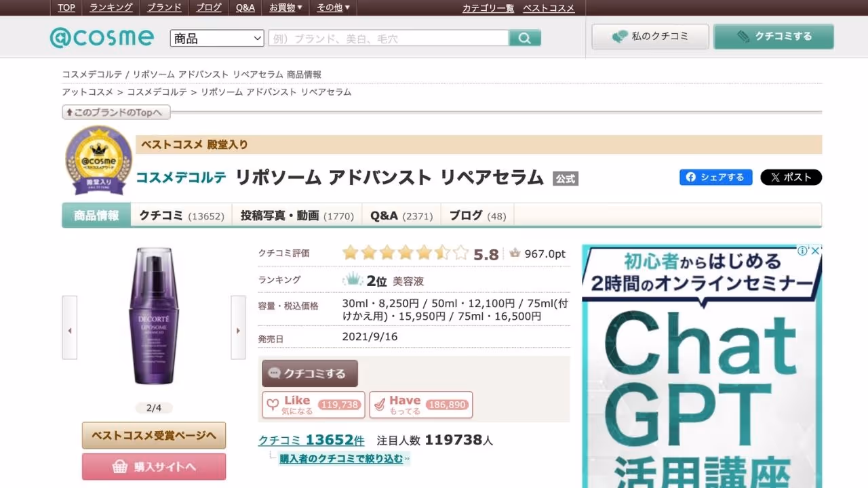Click the 967.0pt points text

[545, 253]
